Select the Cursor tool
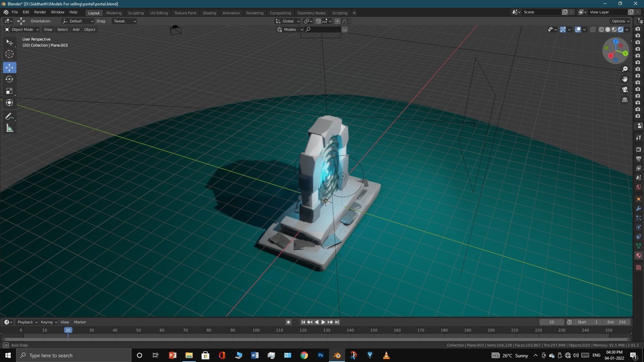This screenshot has width=644, height=362. tap(9, 54)
